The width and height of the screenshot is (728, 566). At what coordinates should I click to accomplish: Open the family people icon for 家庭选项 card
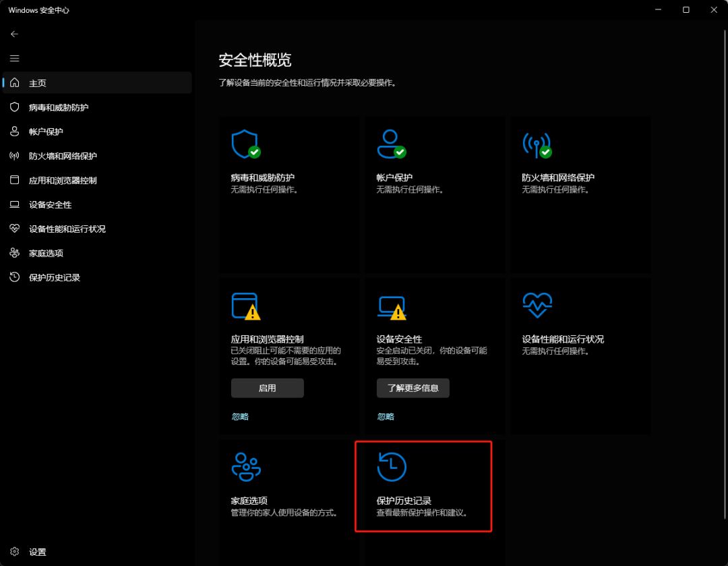[246, 467]
